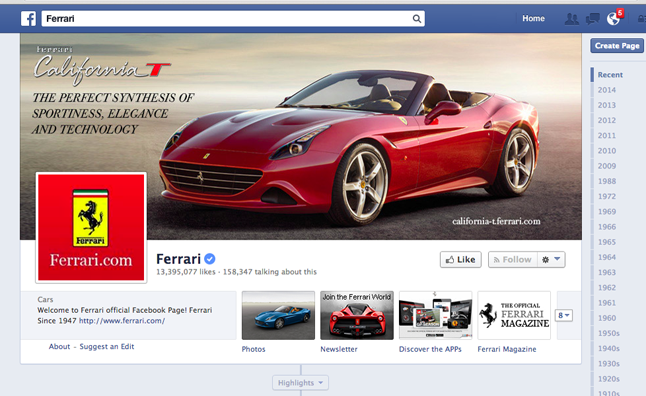Screen dimensions: 646x396
Task: Click the Ferrari.com profile picture
Action: tap(91, 227)
